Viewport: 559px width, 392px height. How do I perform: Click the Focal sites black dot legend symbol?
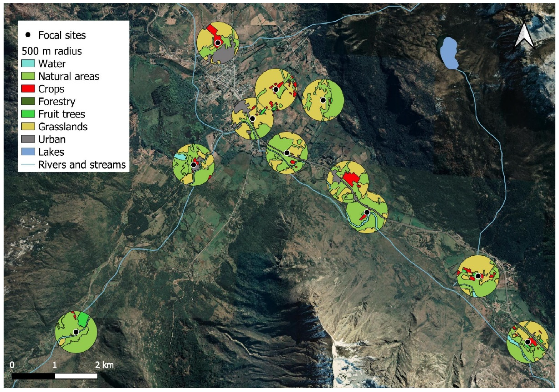(x=28, y=35)
